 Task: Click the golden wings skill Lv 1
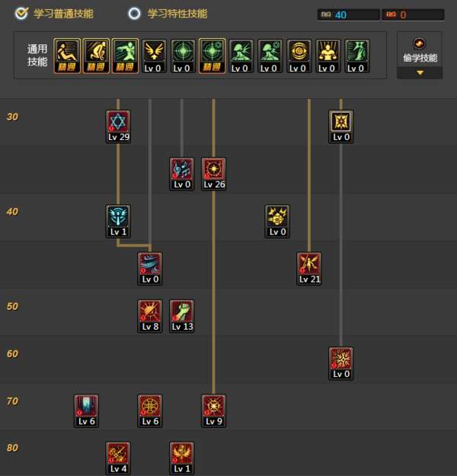181,458
